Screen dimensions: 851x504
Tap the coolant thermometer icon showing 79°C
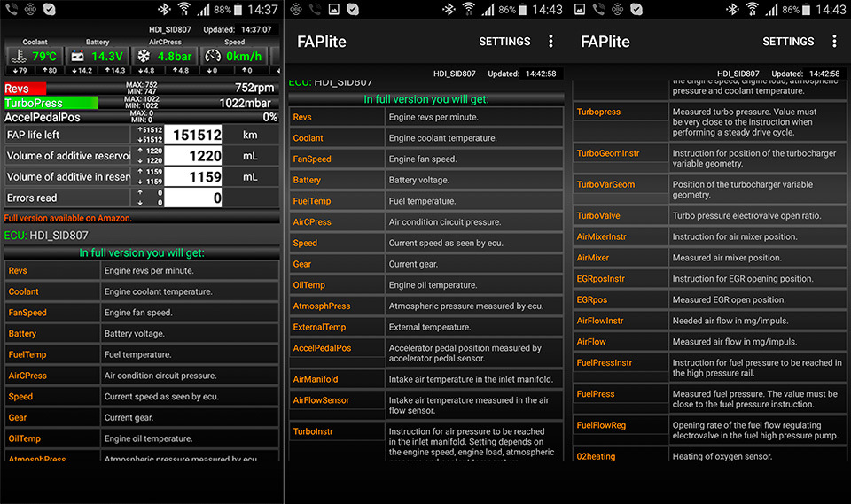click(19, 56)
